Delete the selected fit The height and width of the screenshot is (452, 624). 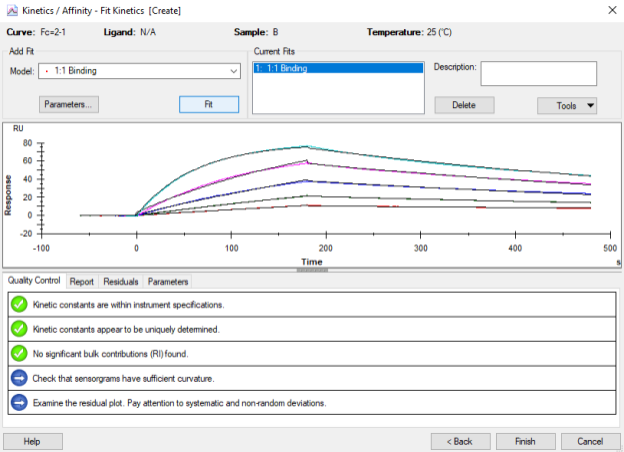click(464, 105)
